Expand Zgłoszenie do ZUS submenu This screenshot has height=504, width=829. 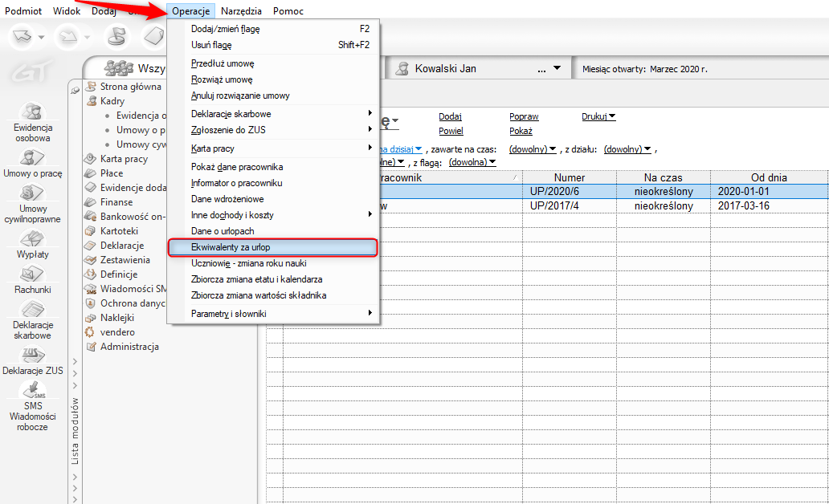370,128
